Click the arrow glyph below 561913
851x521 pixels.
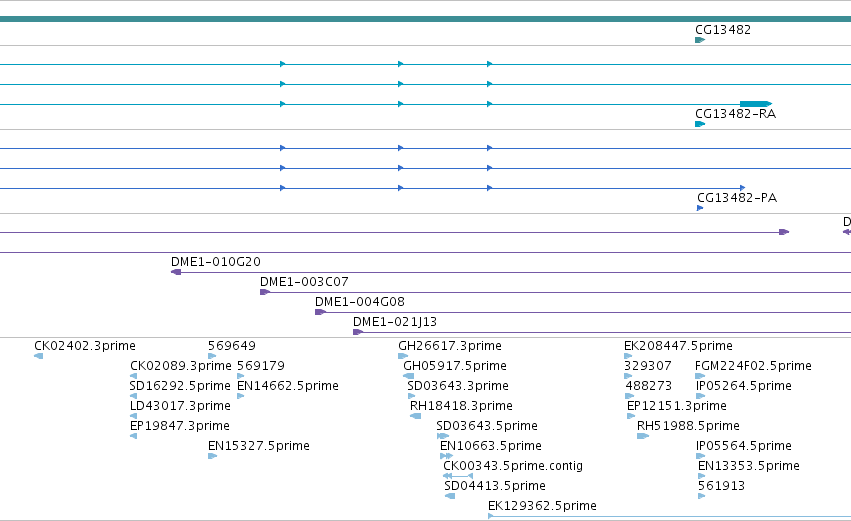tap(701, 496)
